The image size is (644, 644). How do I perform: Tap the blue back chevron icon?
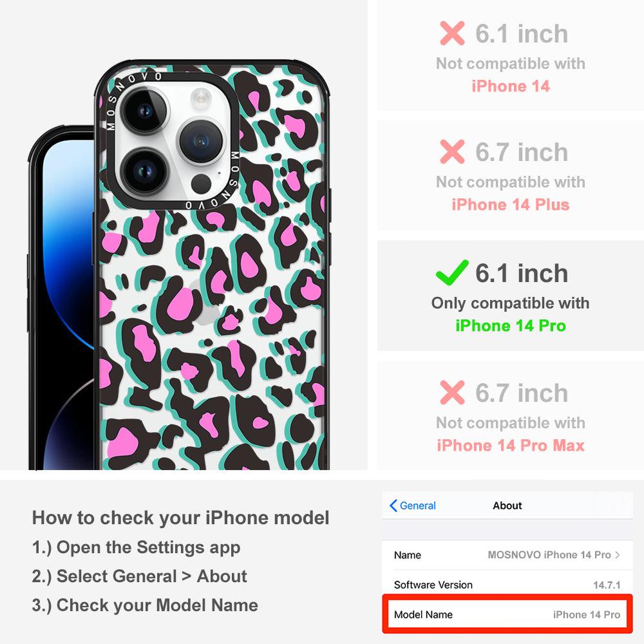click(393, 506)
